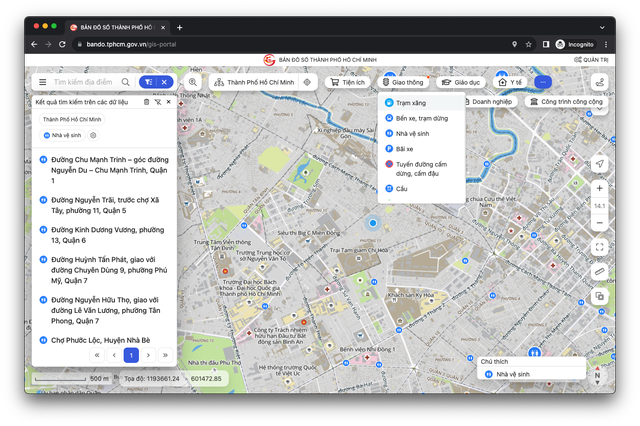640x426 pixels.
Task: Open the browser side panel icon
Action: (x=546, y=44)
